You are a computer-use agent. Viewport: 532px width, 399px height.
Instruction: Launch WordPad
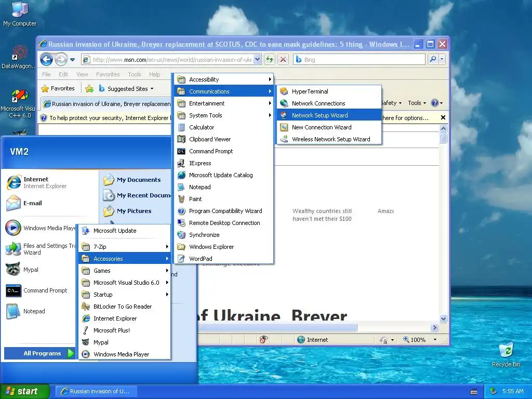(224, 259)
